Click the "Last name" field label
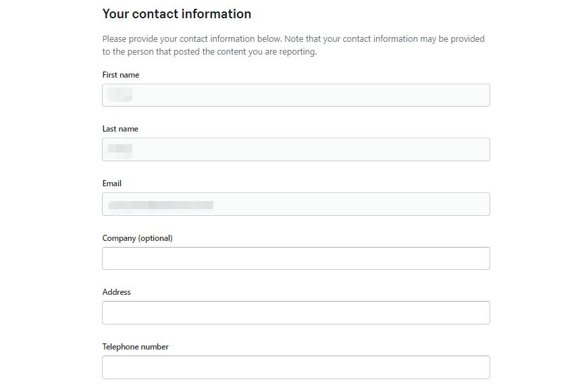The width and height of the screenshot is (580, 392). click(x=120, y=129)
